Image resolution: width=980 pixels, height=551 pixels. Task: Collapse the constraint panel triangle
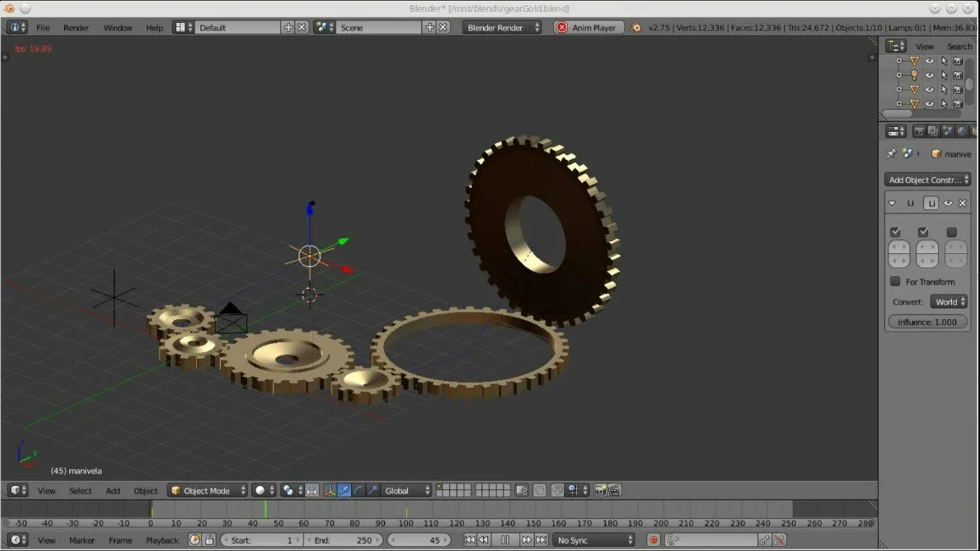coord(893,203)
